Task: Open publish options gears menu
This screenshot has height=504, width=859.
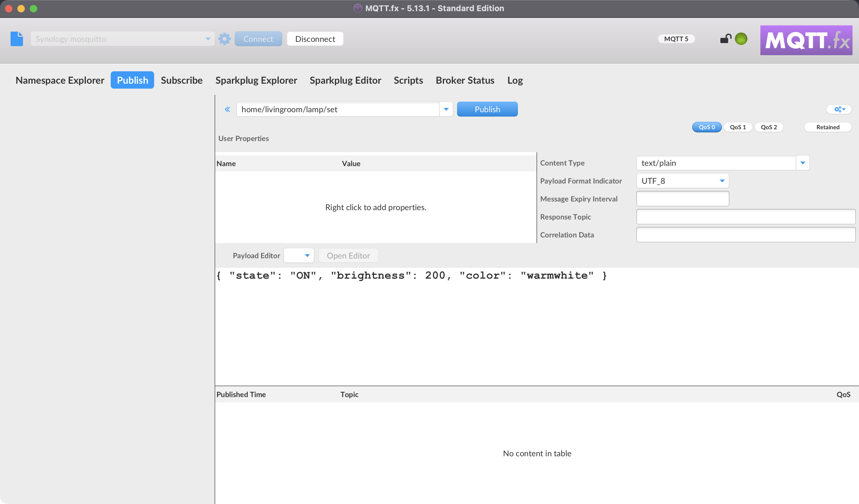Action: pyautogui.click(x=839, y=109)
